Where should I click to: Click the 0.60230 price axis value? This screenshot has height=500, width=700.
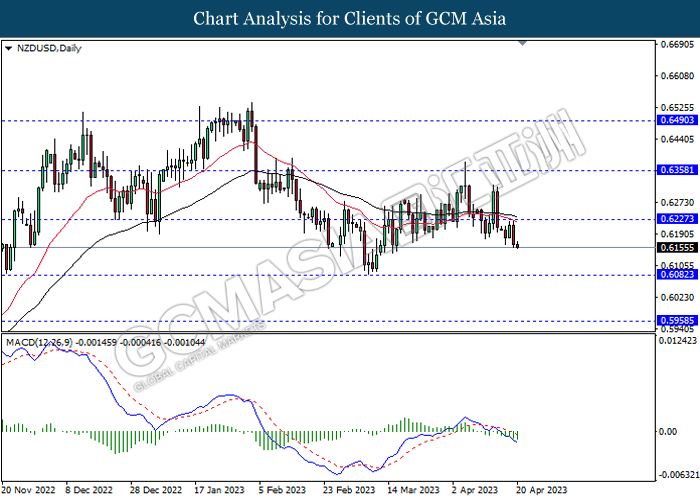tap(677, 297)
